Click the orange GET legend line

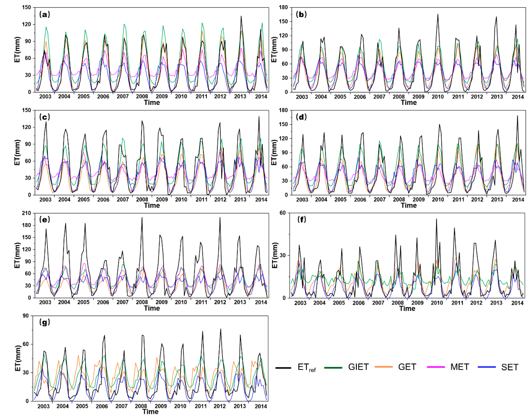[384, 367]
